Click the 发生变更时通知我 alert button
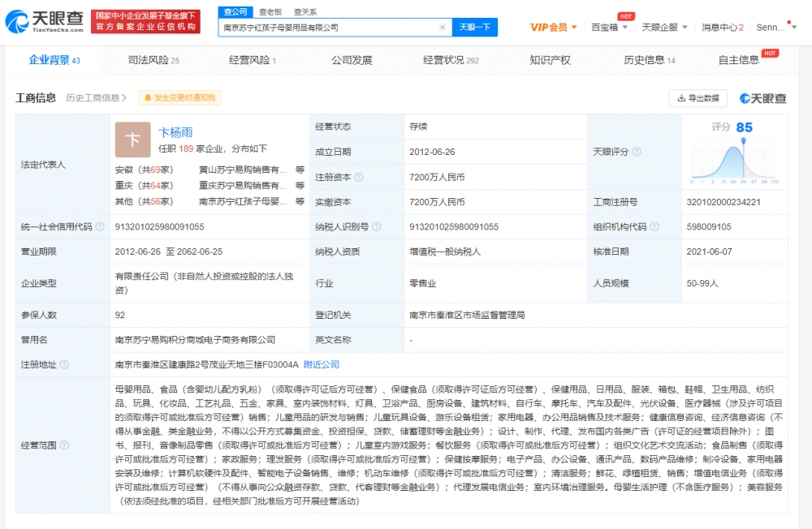Image resolution: width=812 pixels, height=529 pixels. (x=179, y=98)
